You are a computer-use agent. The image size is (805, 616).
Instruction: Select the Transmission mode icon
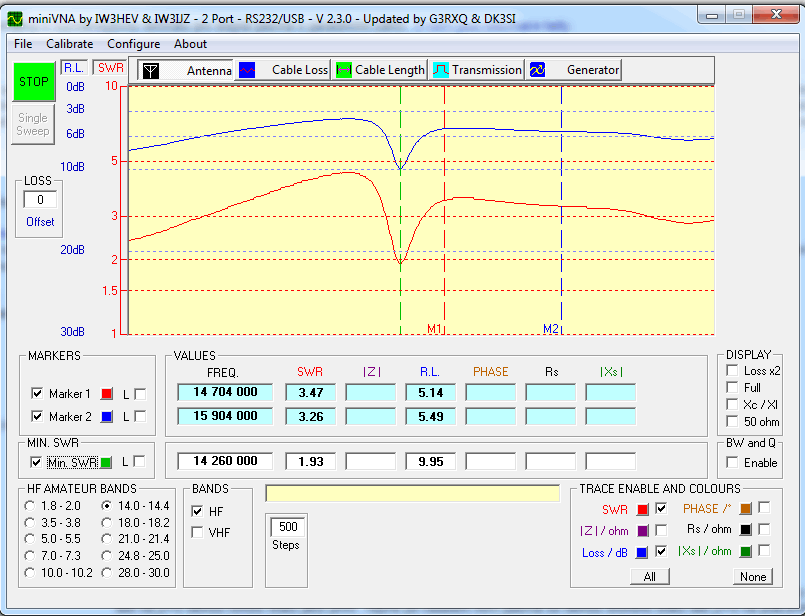pyautogui.click(x=441, y=70)
